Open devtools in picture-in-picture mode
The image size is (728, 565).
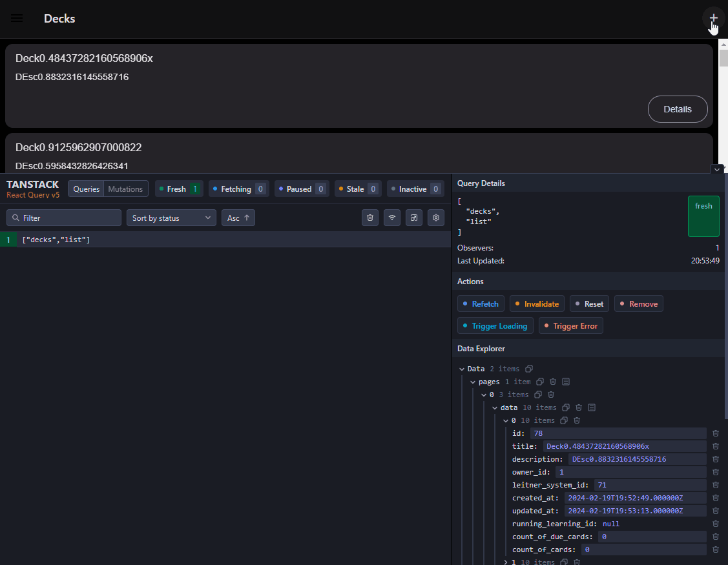pyautogui.click(x=413, y=218)
